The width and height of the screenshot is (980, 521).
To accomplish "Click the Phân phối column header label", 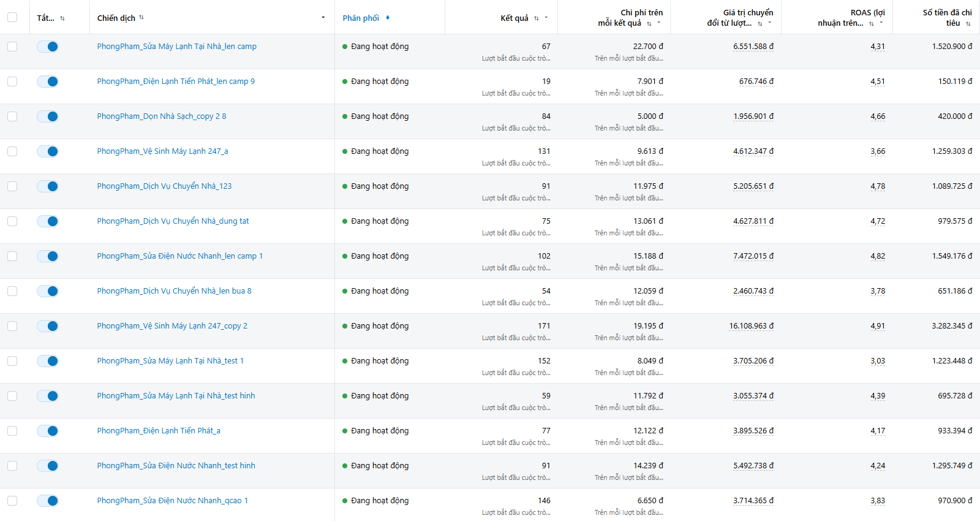I will pyautogui.click(x=361, y=18).
